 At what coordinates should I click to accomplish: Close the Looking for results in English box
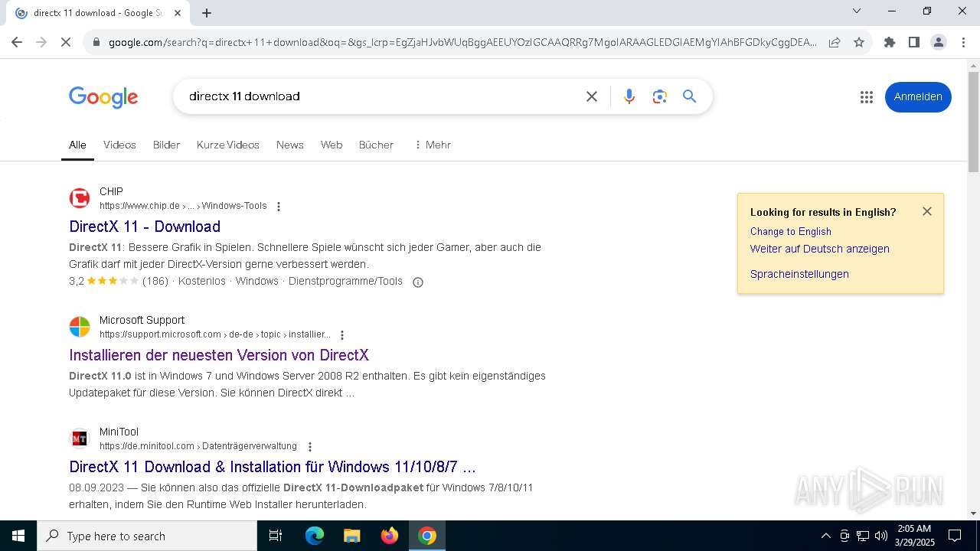927,211
